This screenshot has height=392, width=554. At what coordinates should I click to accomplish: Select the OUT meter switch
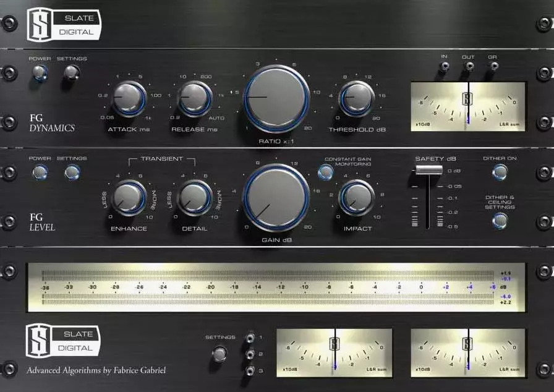coord(469,66)
